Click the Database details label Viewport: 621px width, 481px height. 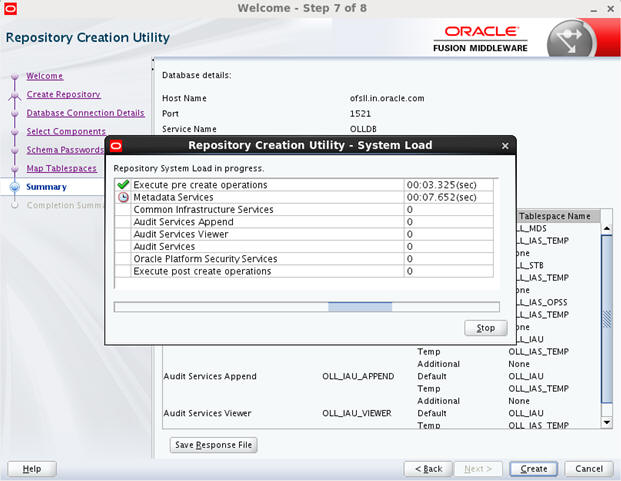(x=196, y=75)
